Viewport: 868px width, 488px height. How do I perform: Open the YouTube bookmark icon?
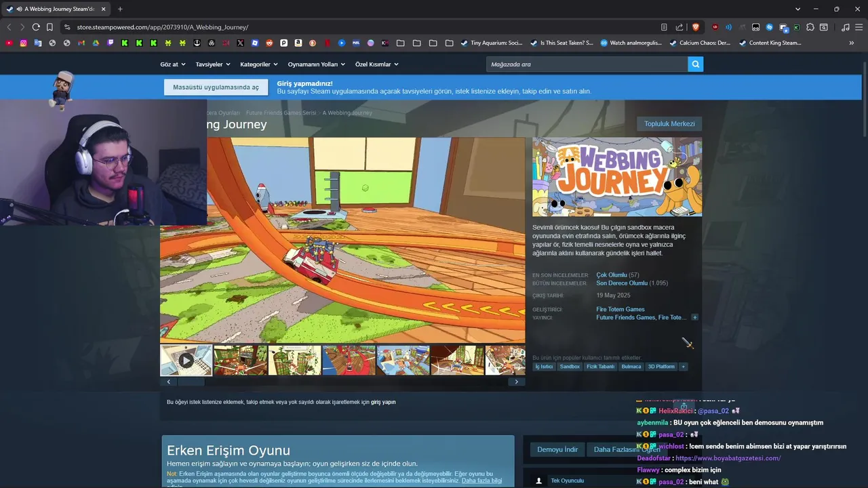9,43
